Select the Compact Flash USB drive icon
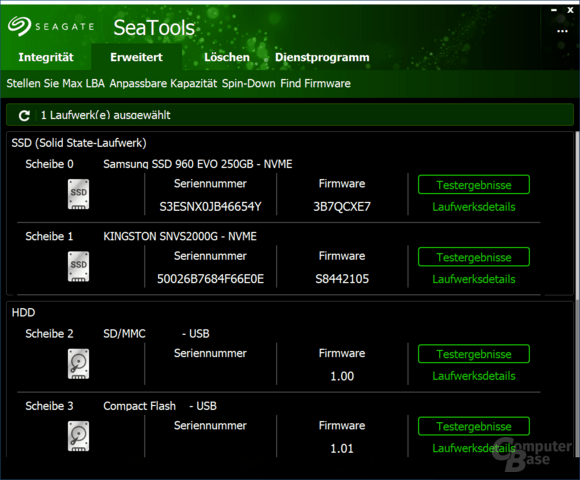Image resolution: width=580 pixels, height=480 pixels. (78, 436)
